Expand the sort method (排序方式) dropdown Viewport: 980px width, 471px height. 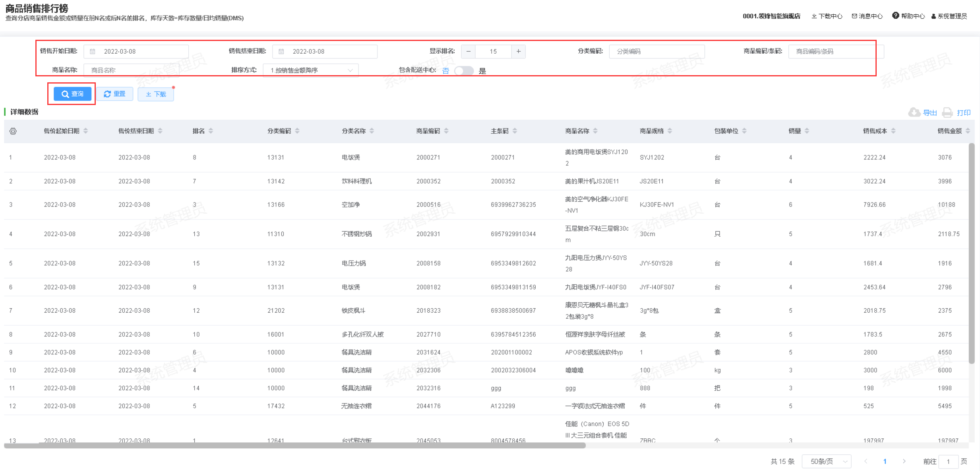pos(311,70)
